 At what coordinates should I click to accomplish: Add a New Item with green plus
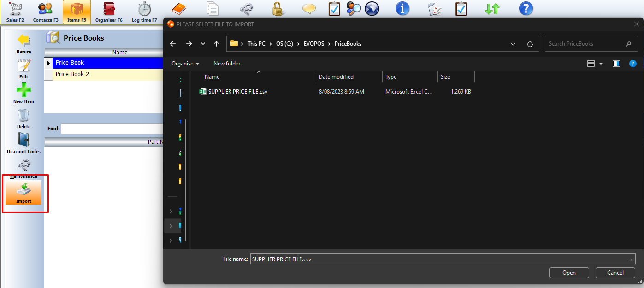pos(24,94)
